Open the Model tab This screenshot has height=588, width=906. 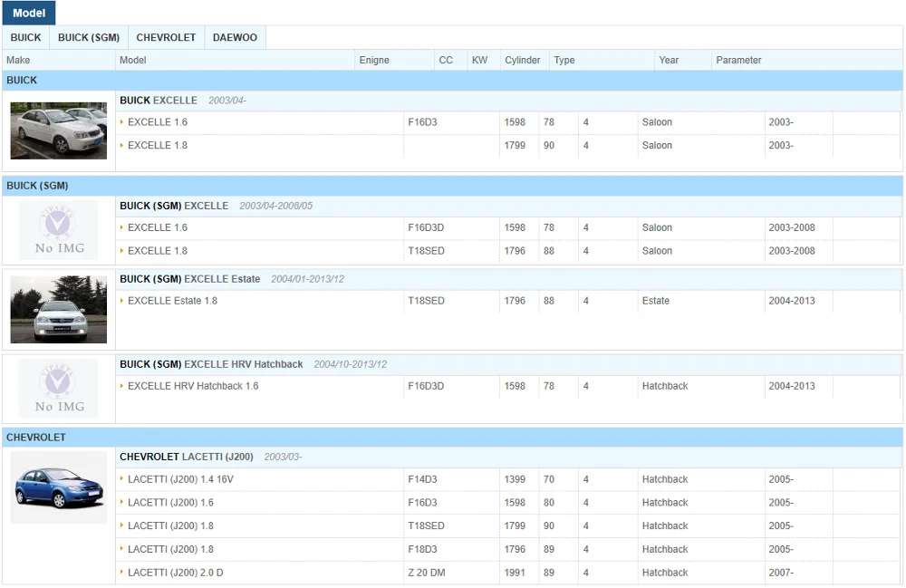tap(29, 13)
